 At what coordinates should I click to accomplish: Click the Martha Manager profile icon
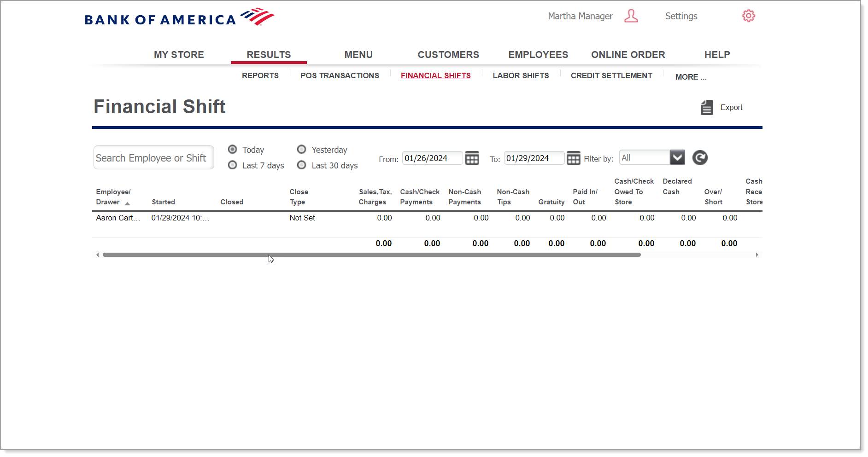coord(631,16)
